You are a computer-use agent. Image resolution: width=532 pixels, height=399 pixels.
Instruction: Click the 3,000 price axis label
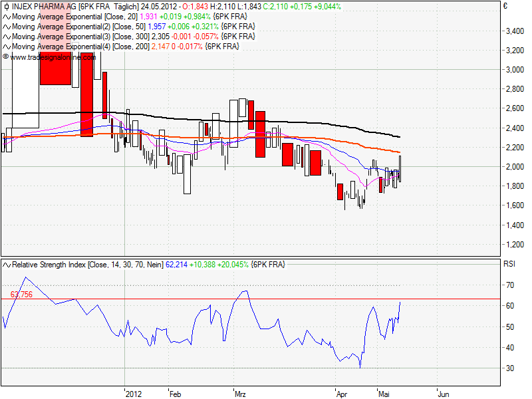515,70
